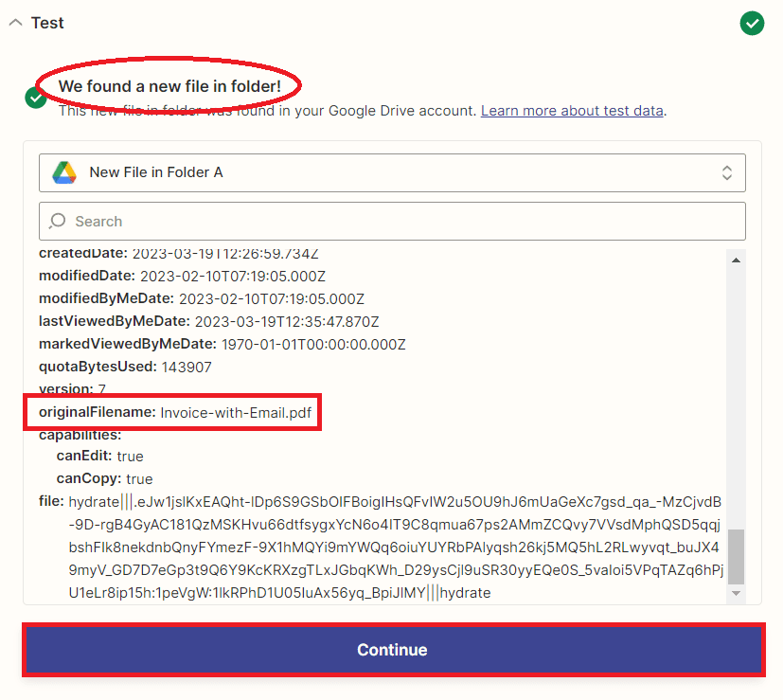
Task: Select the canCopy true field
Action: pyautogui.click(x=104, y=478)
